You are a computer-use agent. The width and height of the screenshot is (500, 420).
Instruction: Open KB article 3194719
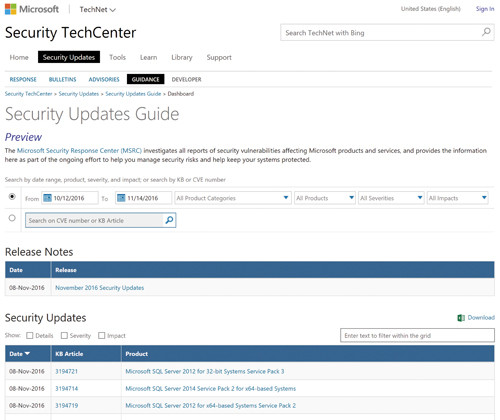66,405
